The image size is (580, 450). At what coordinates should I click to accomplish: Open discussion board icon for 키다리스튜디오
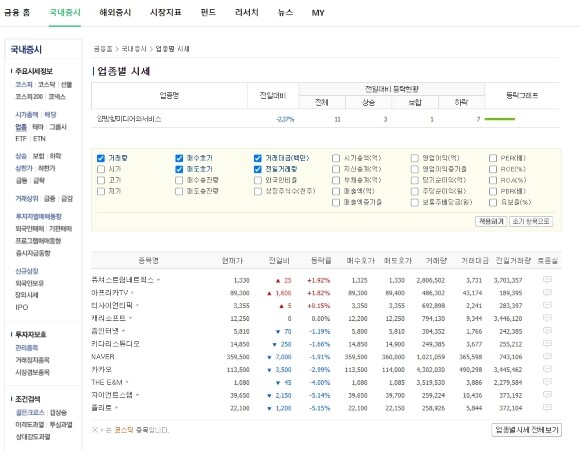point(547,344)
